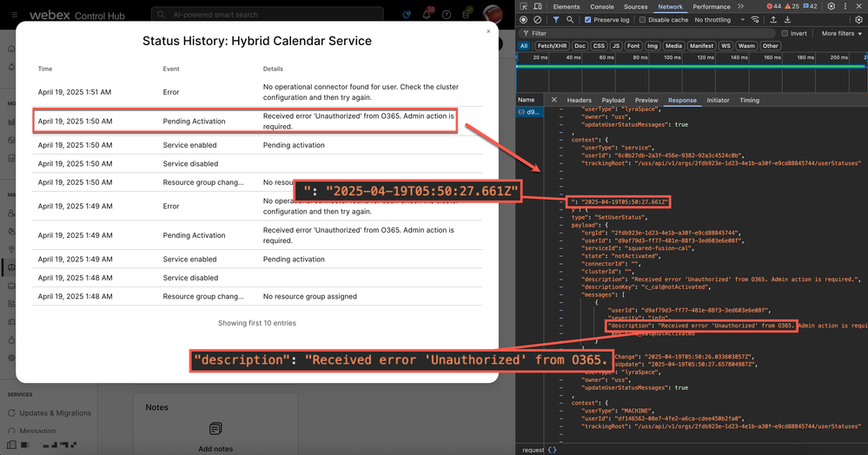Select the JS filter chip

(616, 46)
